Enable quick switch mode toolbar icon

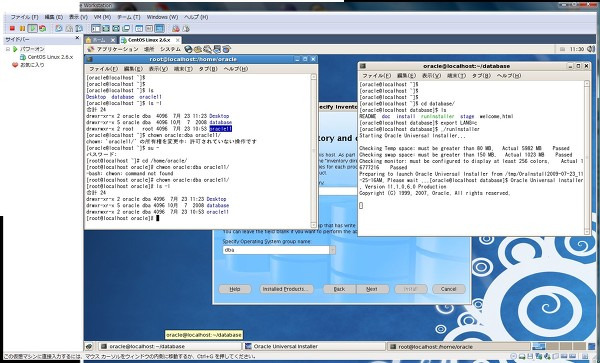(x=116, y=29)
